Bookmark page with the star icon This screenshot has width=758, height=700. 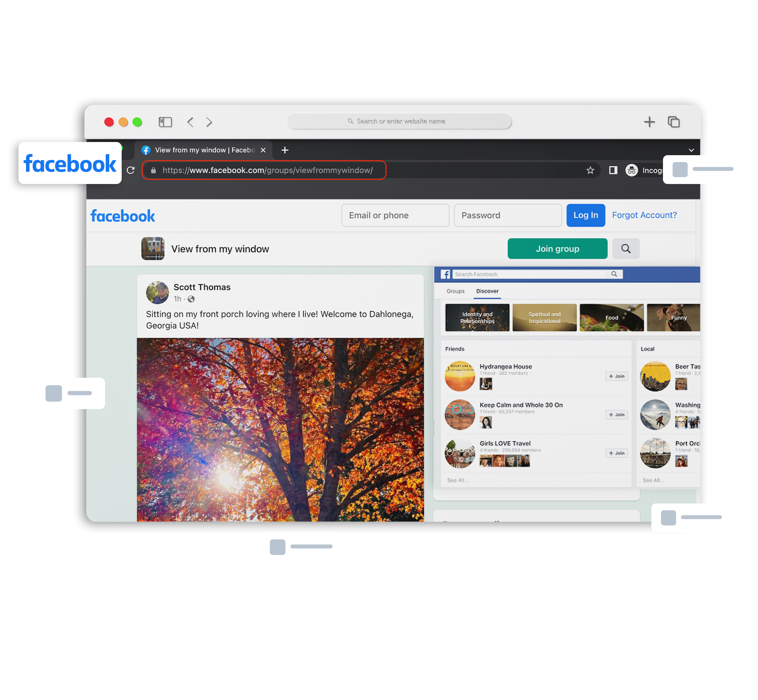click(x=590, y=171)
